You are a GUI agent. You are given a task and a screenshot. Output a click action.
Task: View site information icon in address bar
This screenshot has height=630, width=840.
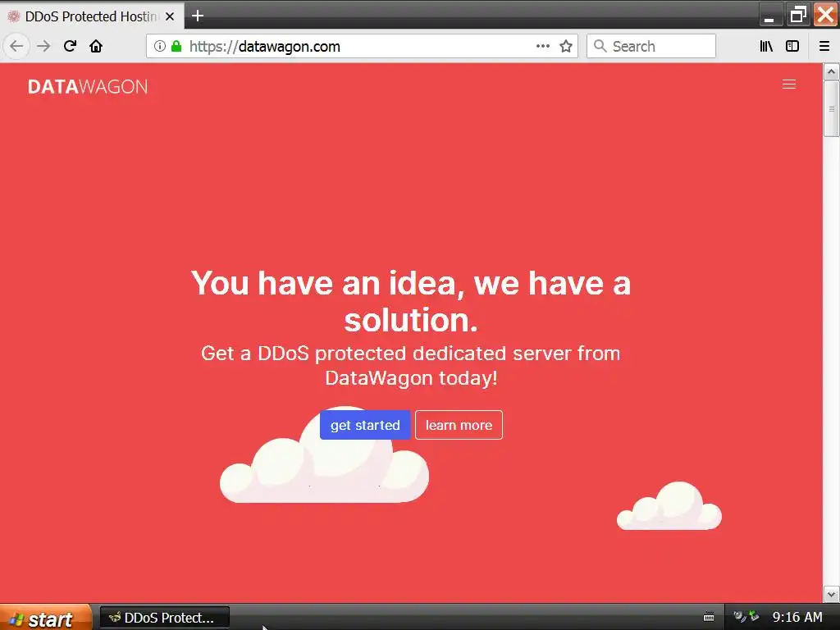(x=160, y=46)
